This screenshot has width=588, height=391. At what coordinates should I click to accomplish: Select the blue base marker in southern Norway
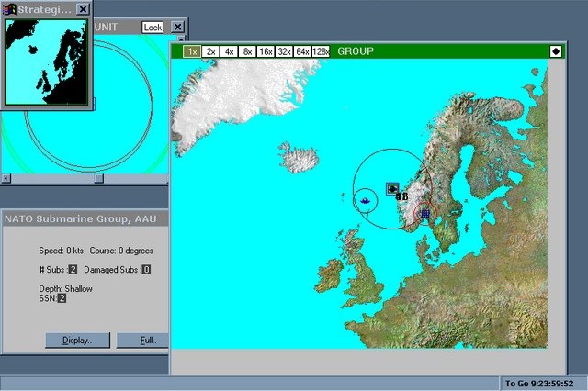coord(424,213)
